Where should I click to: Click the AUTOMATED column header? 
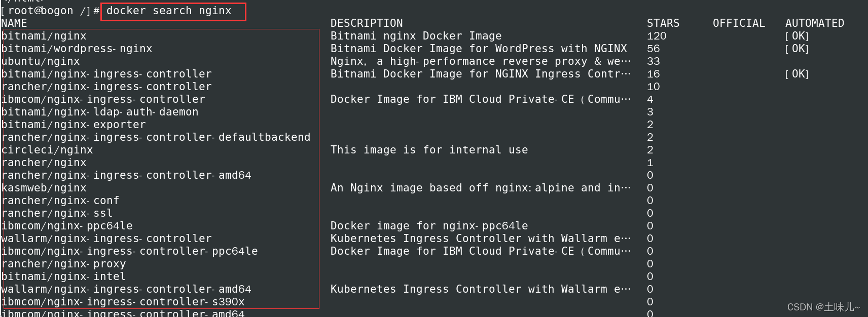click(814, 23)
